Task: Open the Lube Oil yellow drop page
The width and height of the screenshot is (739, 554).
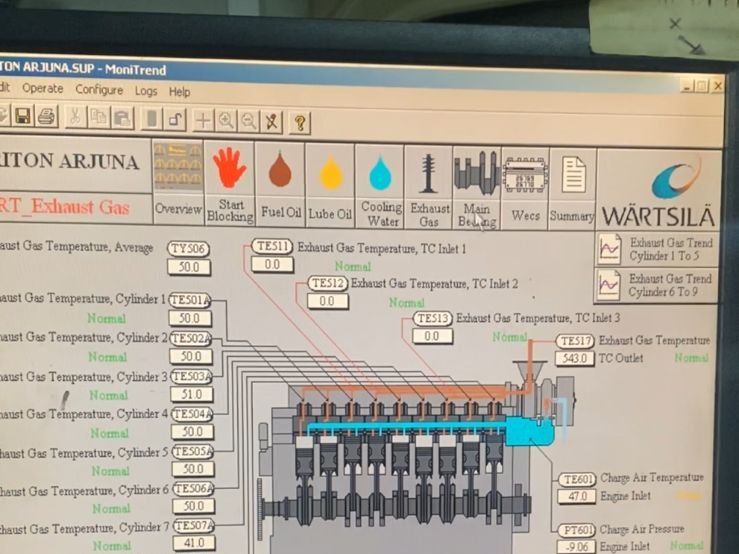Action: pyautogui.click(x=330, y=186)
